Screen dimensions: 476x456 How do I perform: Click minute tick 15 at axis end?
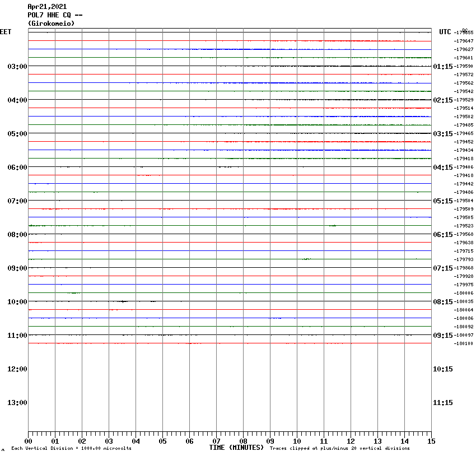(x=431, y=441)
